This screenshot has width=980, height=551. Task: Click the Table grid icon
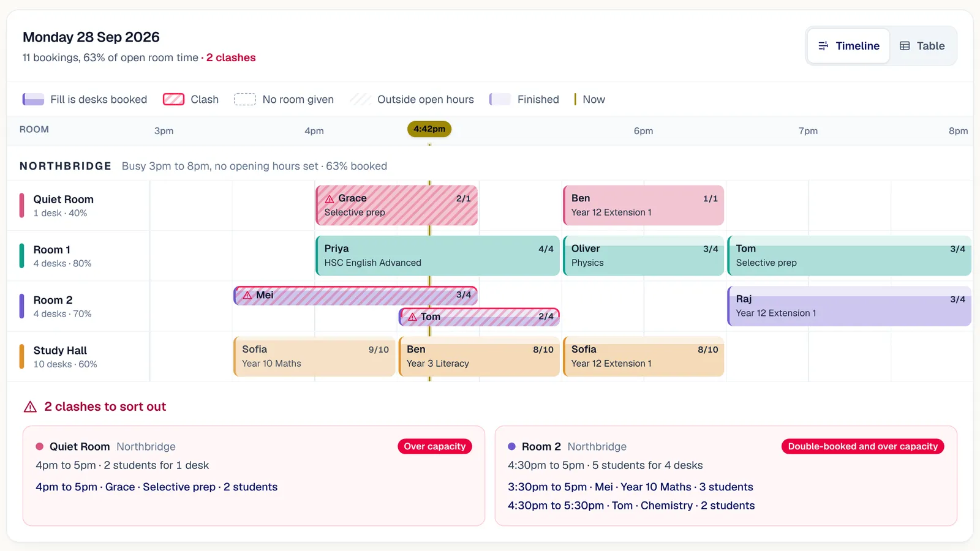coord(905,46)
